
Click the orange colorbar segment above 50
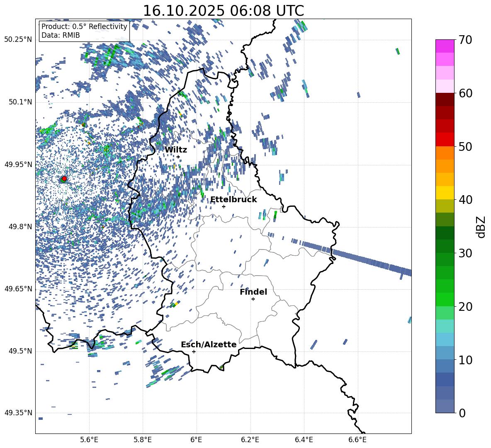click(445, 153)
